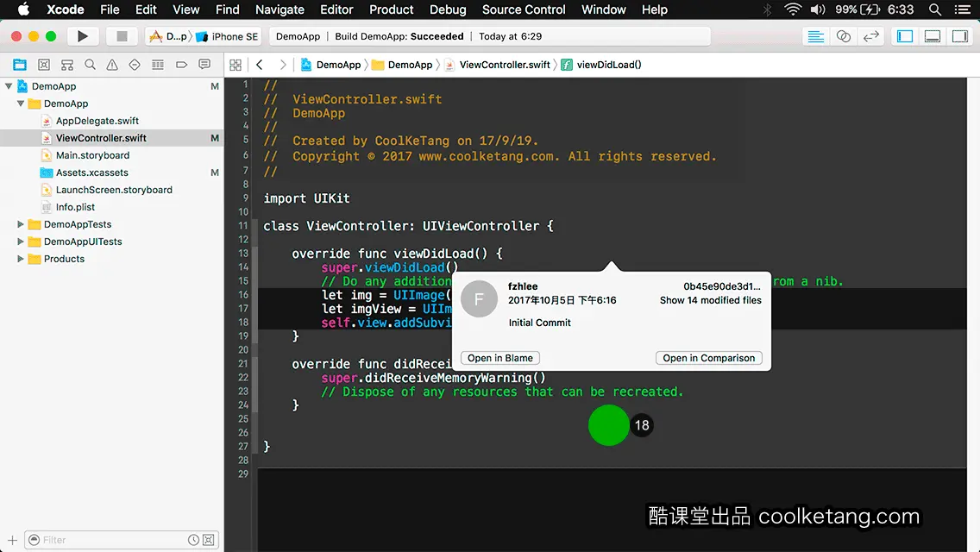Expand the DemoAppUITests folder
The image size is (980, 552).
pos(21,241)
